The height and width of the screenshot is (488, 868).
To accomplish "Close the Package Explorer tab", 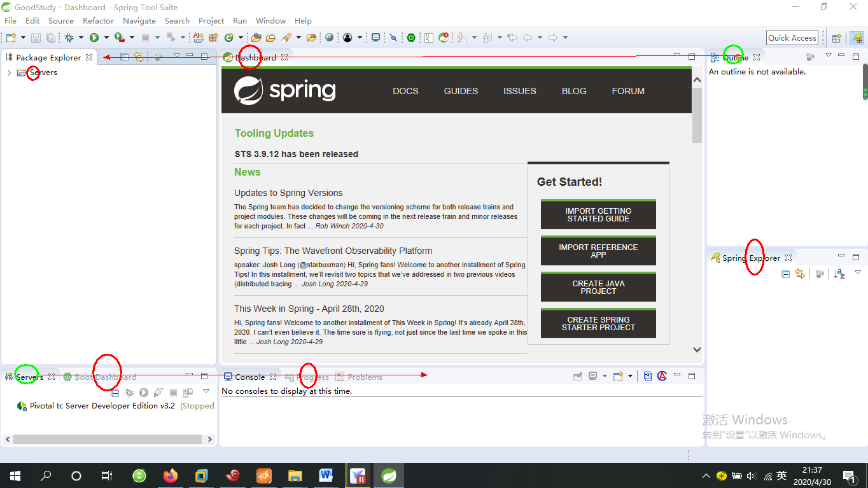I will coord(89,57).
